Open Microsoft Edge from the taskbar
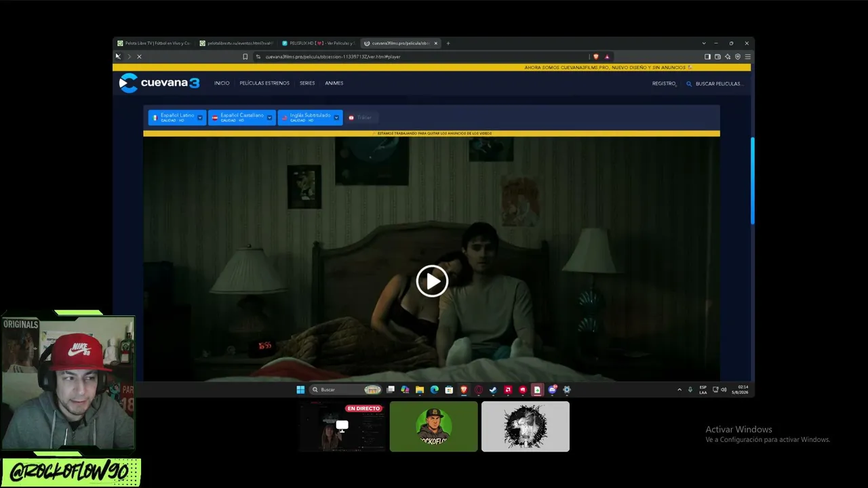The height and width of the screenshot is (488, 868). click(x=435, y=390)
